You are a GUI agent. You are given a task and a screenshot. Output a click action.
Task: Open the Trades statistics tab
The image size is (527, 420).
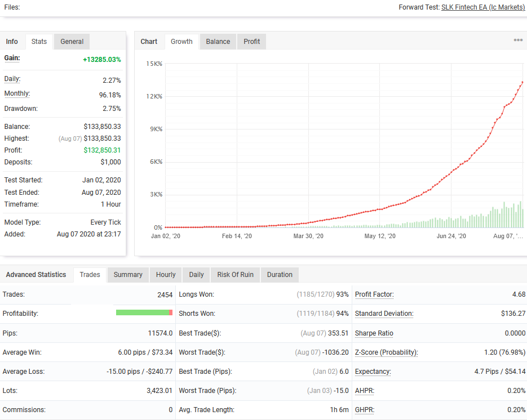(90, 275)
